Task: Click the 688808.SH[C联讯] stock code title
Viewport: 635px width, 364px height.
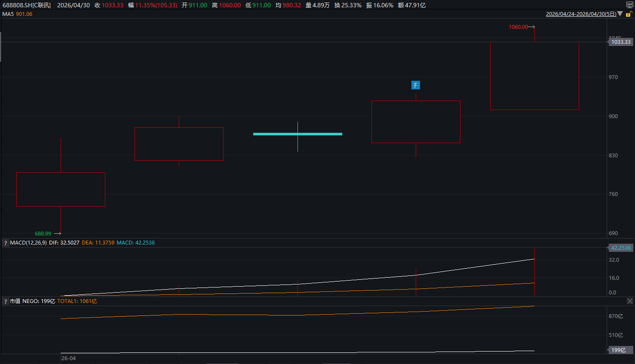Action: (27, 5)
